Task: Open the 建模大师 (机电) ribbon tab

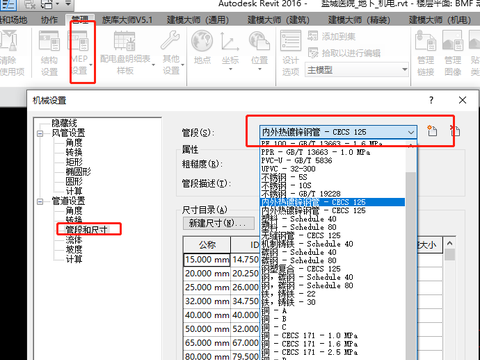Action: coord(440,20)
